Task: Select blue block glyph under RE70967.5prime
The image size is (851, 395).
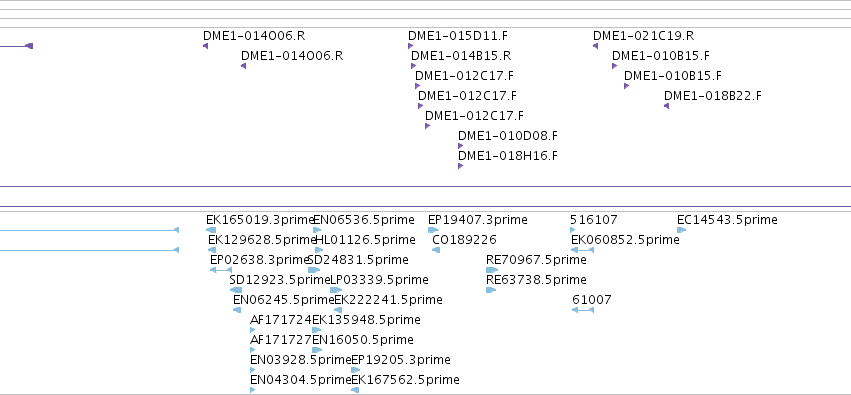Action: pyautogui.click(x=492, y=270)
